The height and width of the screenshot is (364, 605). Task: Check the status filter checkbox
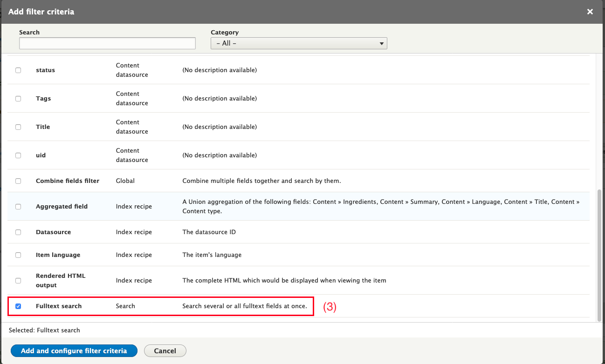pyautogui.click(x=18, y=70)
